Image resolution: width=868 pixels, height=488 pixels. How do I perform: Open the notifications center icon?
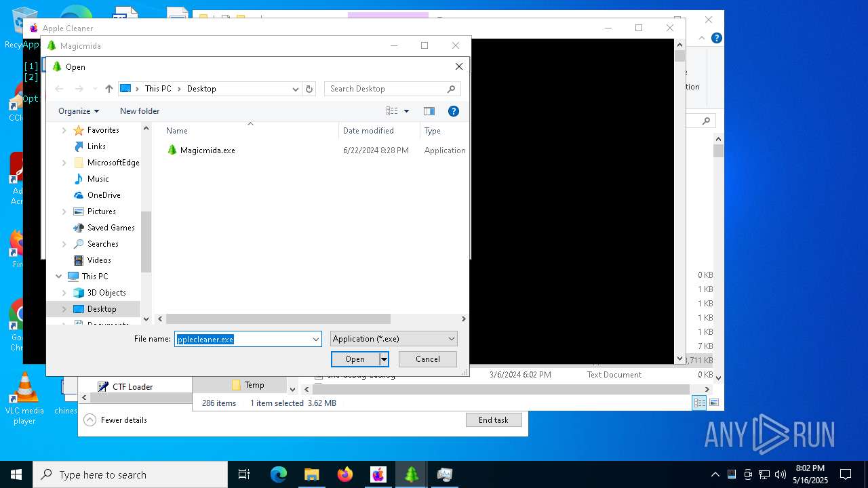point(846,474)
